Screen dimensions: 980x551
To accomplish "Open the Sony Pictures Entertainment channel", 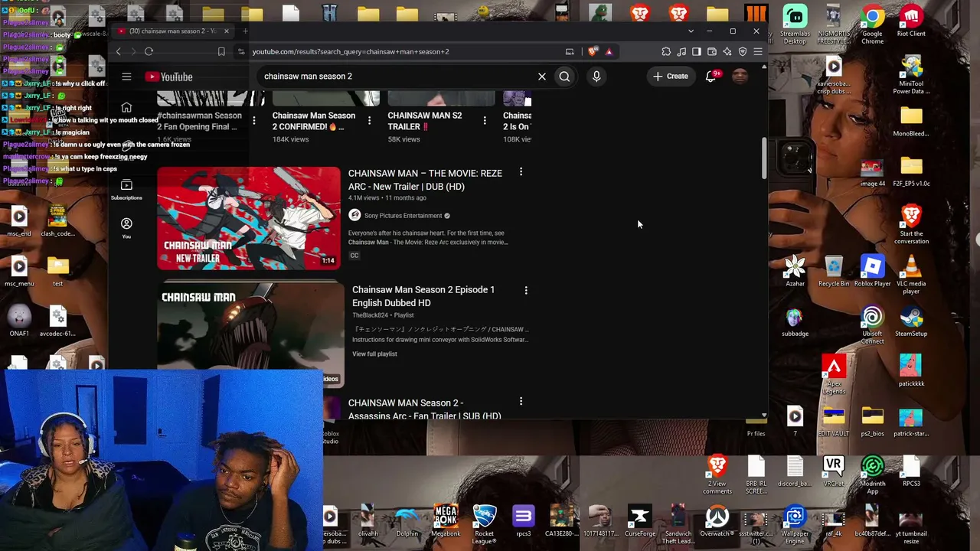I will (x=403, y=216).
